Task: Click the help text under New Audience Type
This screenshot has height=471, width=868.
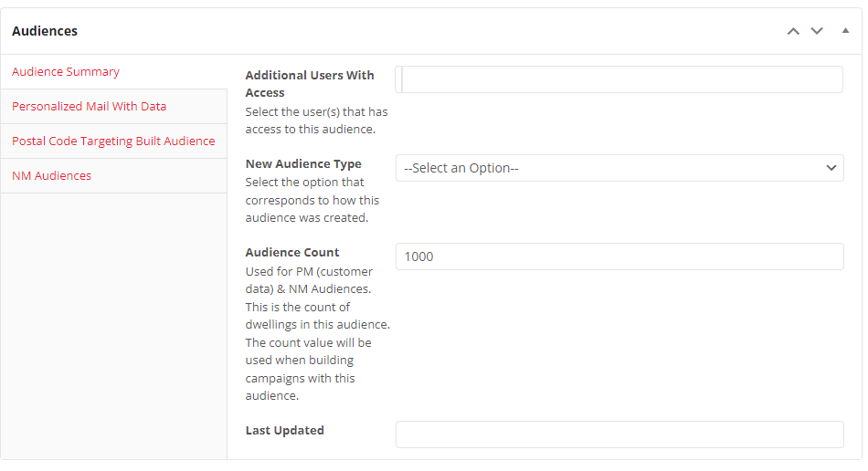Action: tap(312, 200)
